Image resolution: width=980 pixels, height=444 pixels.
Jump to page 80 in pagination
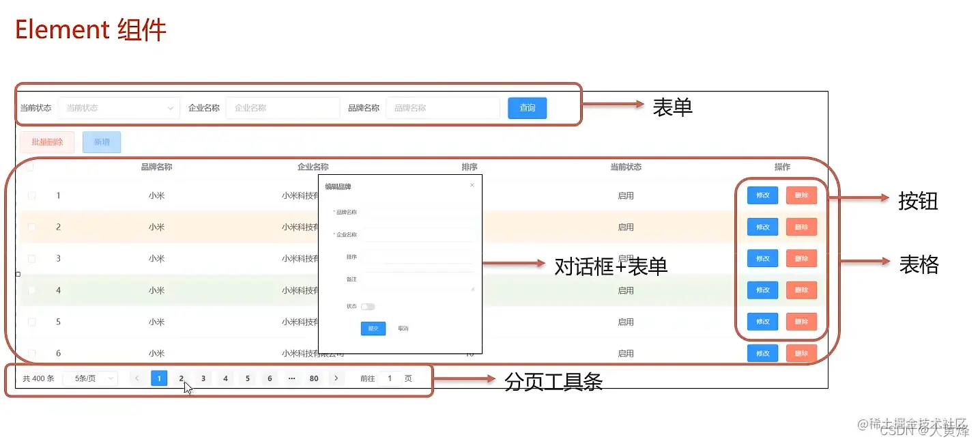(x=314, y=378)
